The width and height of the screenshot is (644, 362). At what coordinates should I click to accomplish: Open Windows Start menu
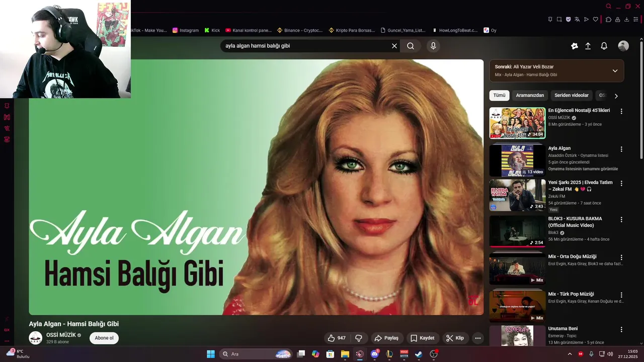(x=211, y=354)
